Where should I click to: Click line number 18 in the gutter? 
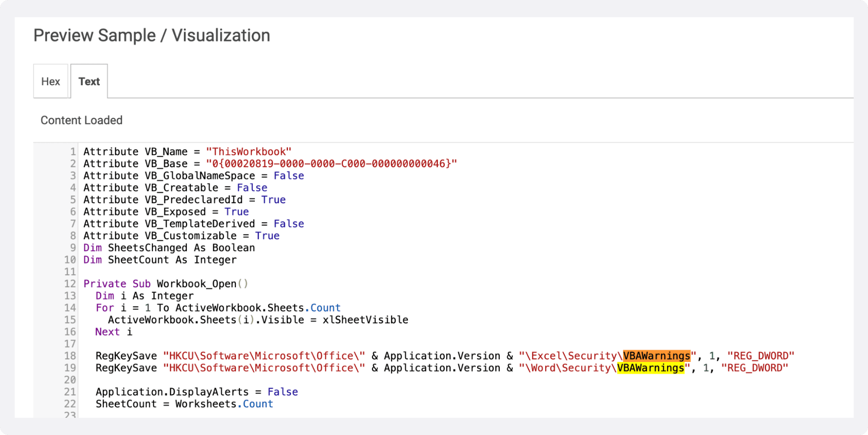pyautogui.click(x=70, y=356)
